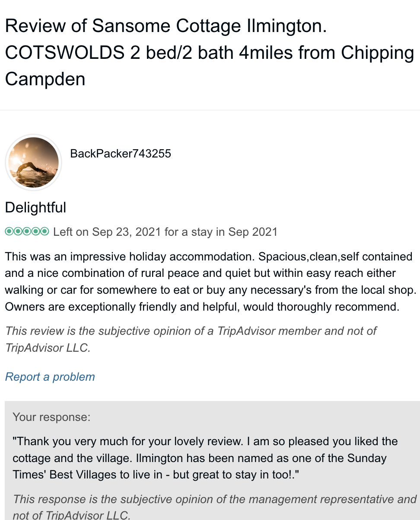Click the divider line under the page heading

click(210, 110)
